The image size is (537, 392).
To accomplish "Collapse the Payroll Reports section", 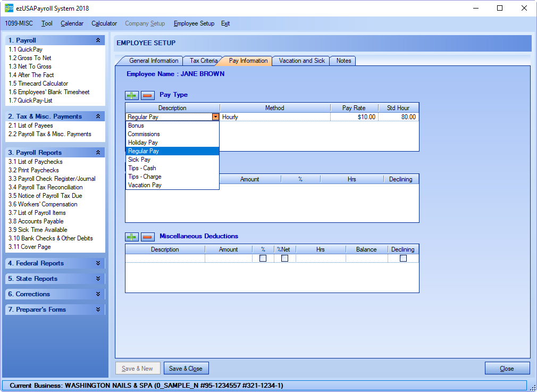I will [x=97, y=153].
